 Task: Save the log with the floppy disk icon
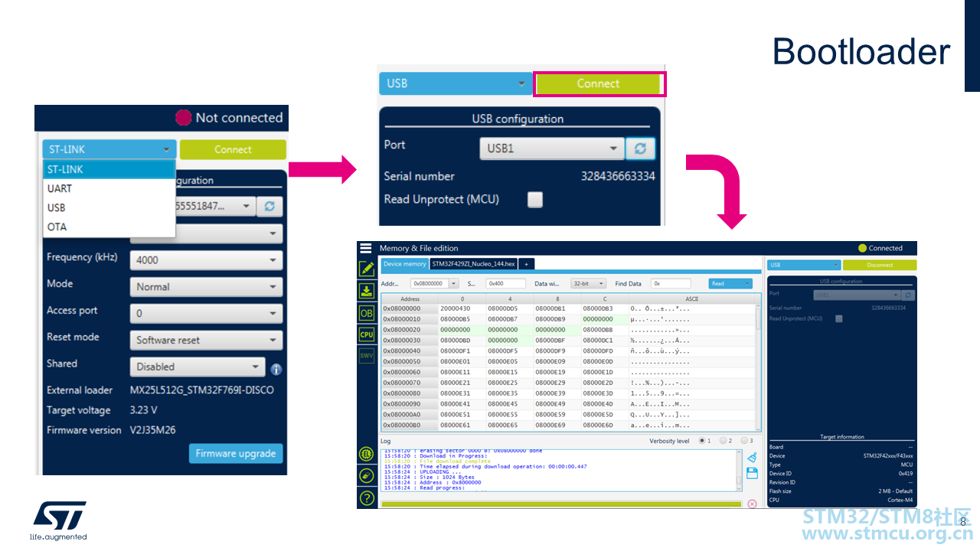[x=751, y=474]
